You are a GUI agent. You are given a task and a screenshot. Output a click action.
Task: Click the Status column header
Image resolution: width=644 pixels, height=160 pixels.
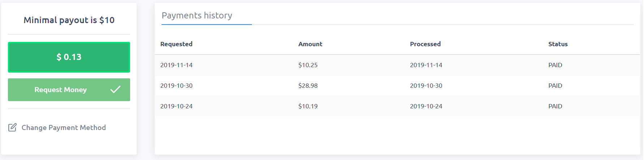click(558, 44)
